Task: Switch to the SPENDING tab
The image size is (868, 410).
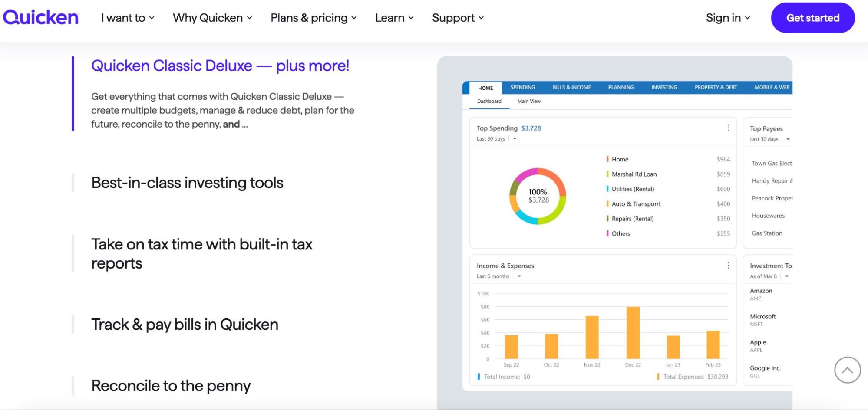Action: (x=522, y=87)
